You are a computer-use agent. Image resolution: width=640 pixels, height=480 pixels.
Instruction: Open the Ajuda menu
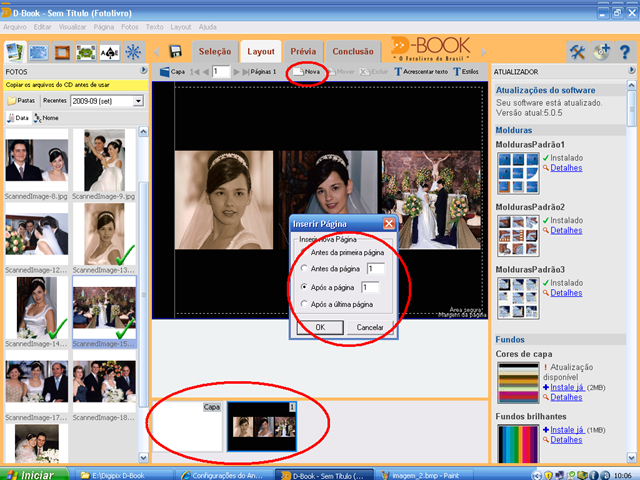[x=208, y=27]
